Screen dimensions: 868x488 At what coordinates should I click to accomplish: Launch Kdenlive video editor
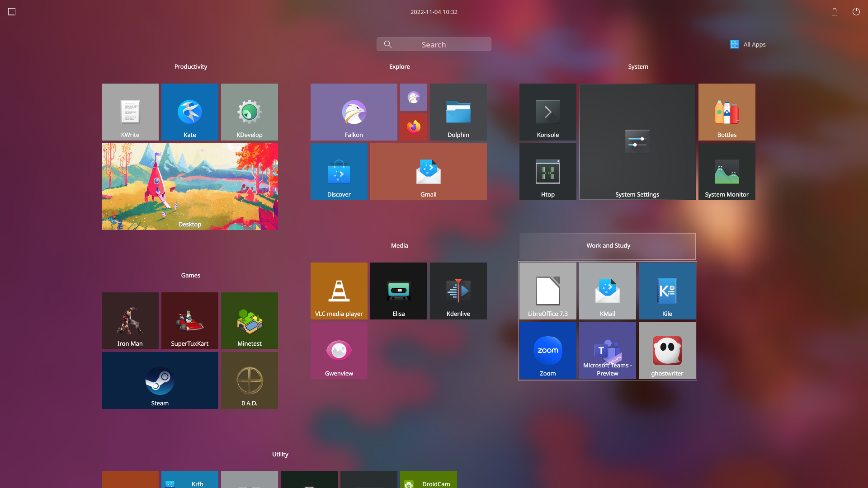pyautogui.click(x=458, y=291)
